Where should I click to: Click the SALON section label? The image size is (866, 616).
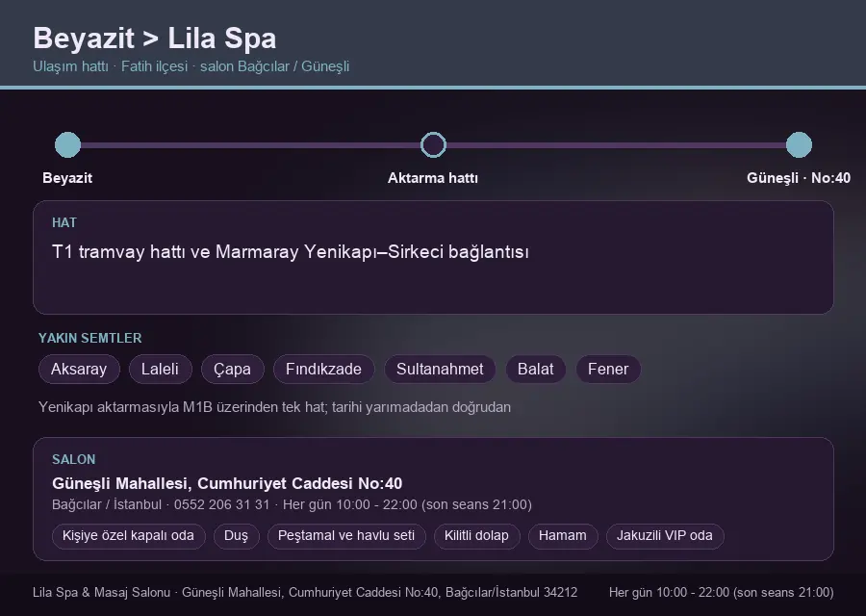(x=73, y=460)
